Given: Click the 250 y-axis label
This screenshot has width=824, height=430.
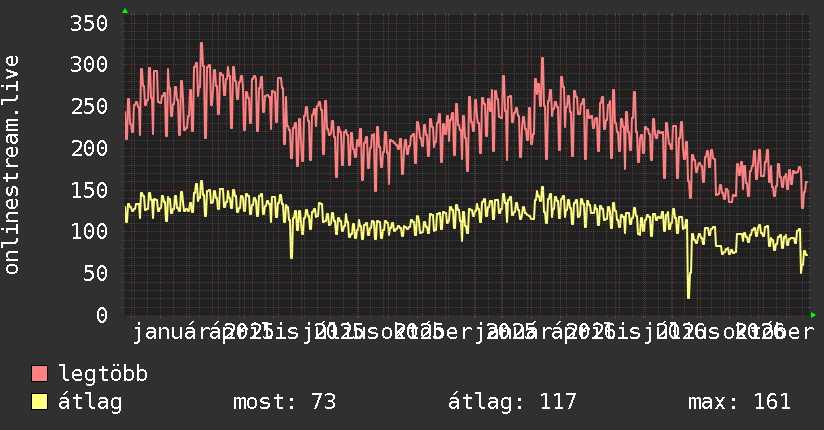Looking at the screenshot, I should click(89, 106).
